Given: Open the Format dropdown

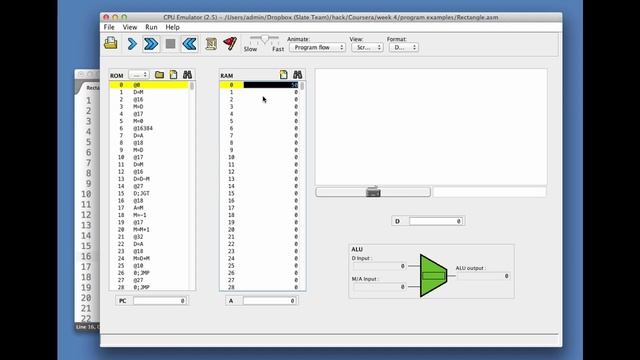Looking at the screenshot, I should tap(403, 47).
